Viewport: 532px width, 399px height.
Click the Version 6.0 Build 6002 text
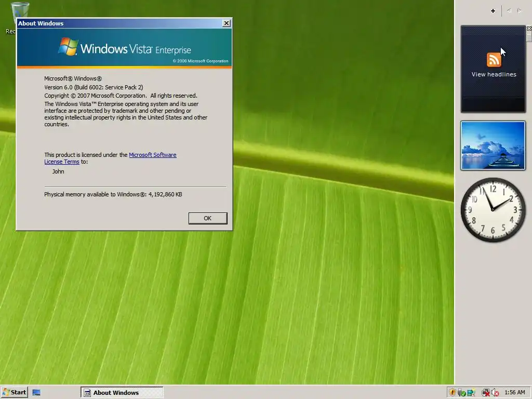[x=94, y=87]
